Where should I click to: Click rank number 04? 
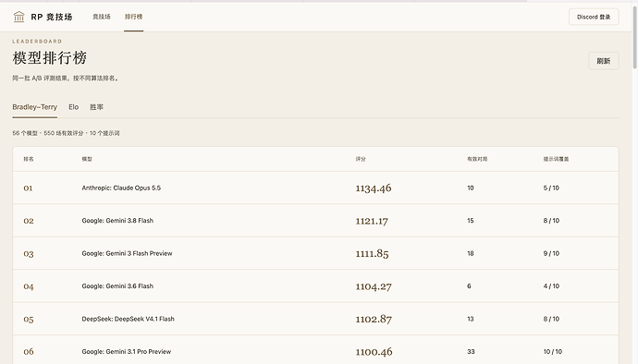(29, 286)
